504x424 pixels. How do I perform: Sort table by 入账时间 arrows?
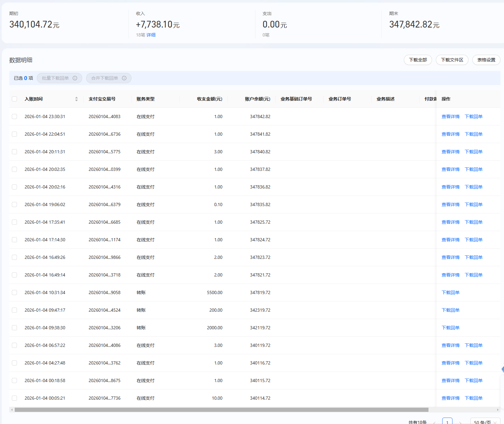[76, 99]
